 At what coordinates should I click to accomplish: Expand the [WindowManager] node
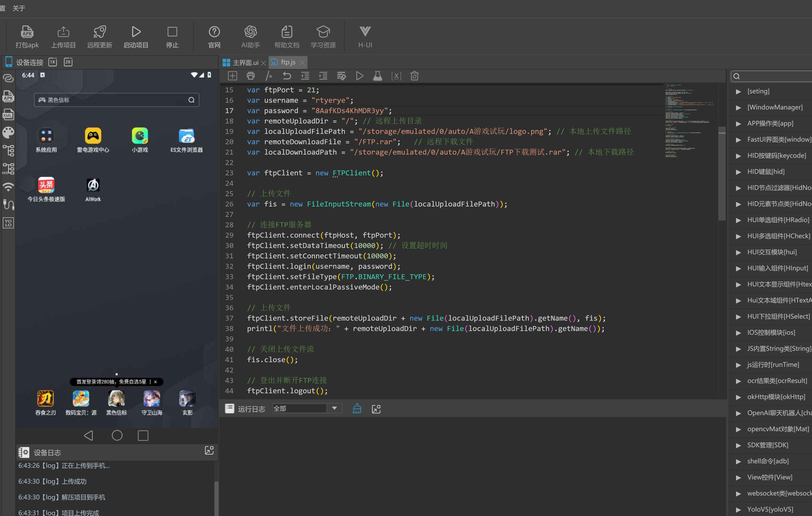(738, 108)
